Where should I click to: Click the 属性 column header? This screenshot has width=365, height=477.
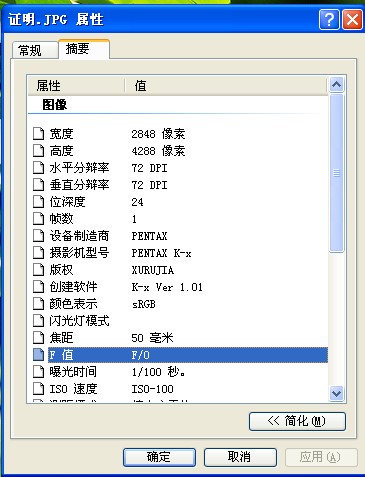click(x=76, y=86)
